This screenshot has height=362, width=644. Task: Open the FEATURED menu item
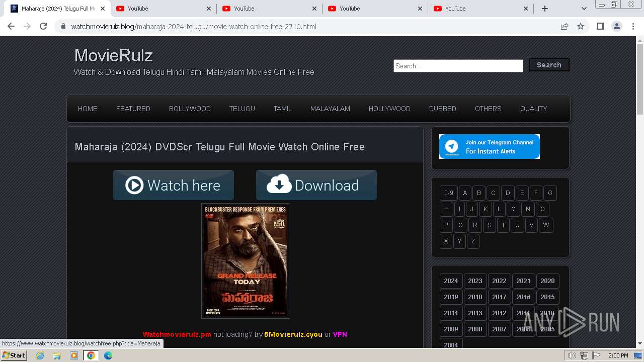coord(133,109)
